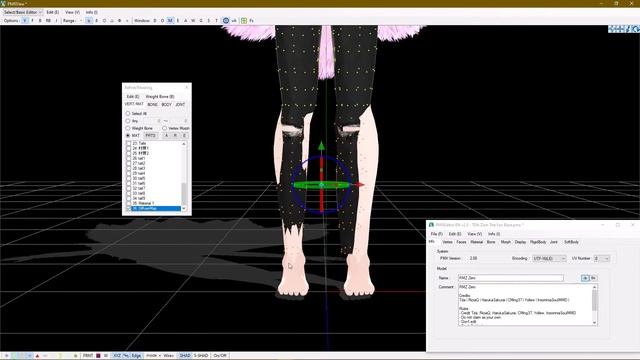Screen dimensions: 640x360
Task: Open PMXView Info menu
Action: coord(91,12)
